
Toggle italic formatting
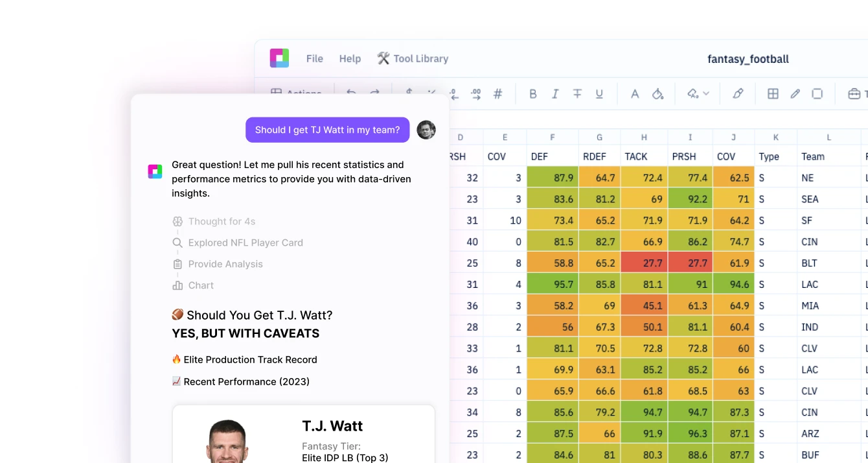pyautogui.click(x=555, y=94)
